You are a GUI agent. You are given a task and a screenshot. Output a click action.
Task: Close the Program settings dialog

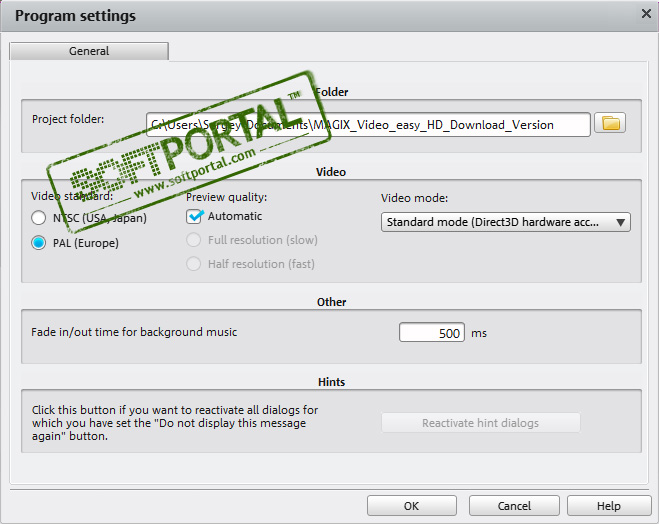click(x=646, y=14)
